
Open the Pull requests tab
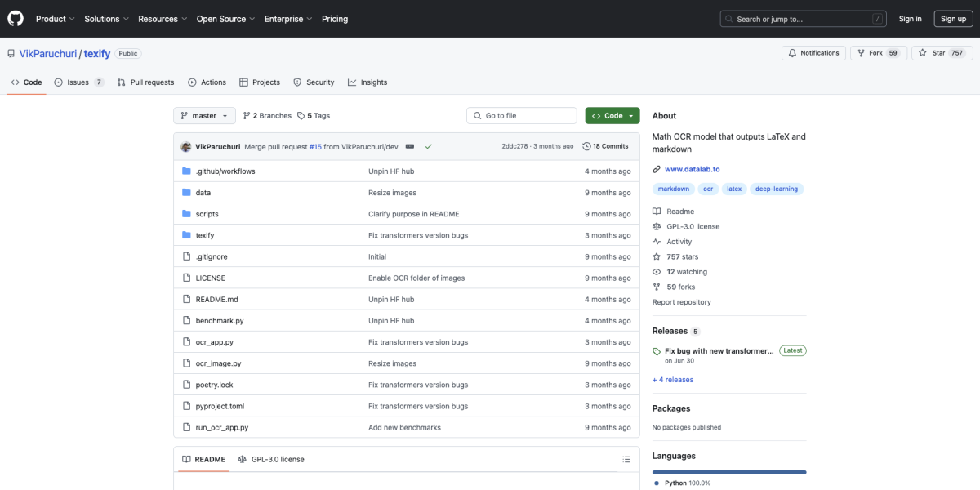point(145,82)
